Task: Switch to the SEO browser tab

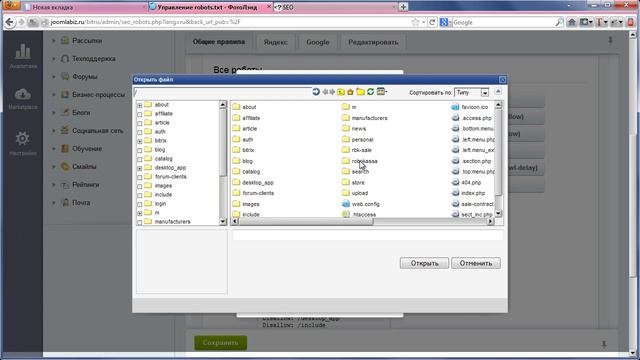Action: pyautogui.click(x=335, y=7)
